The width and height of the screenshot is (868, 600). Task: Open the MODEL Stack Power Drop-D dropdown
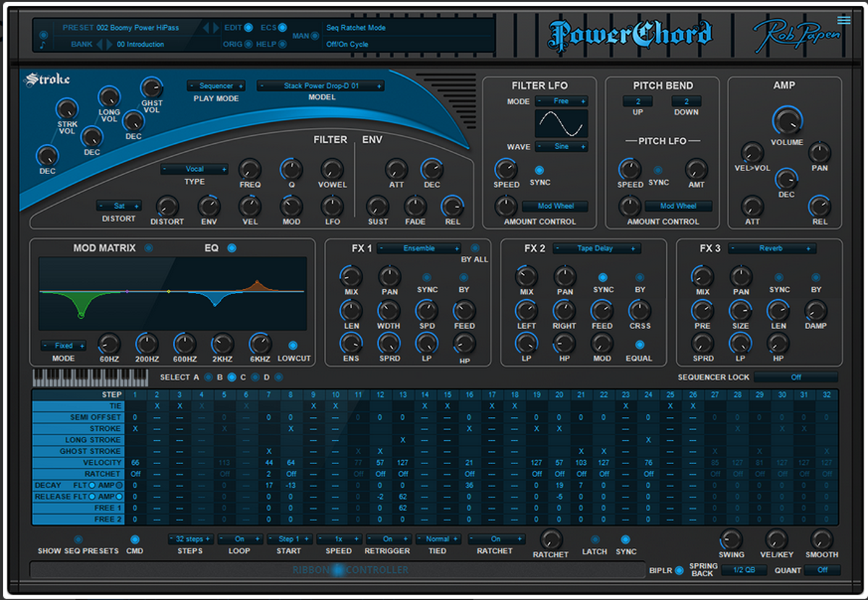point(321,86)
